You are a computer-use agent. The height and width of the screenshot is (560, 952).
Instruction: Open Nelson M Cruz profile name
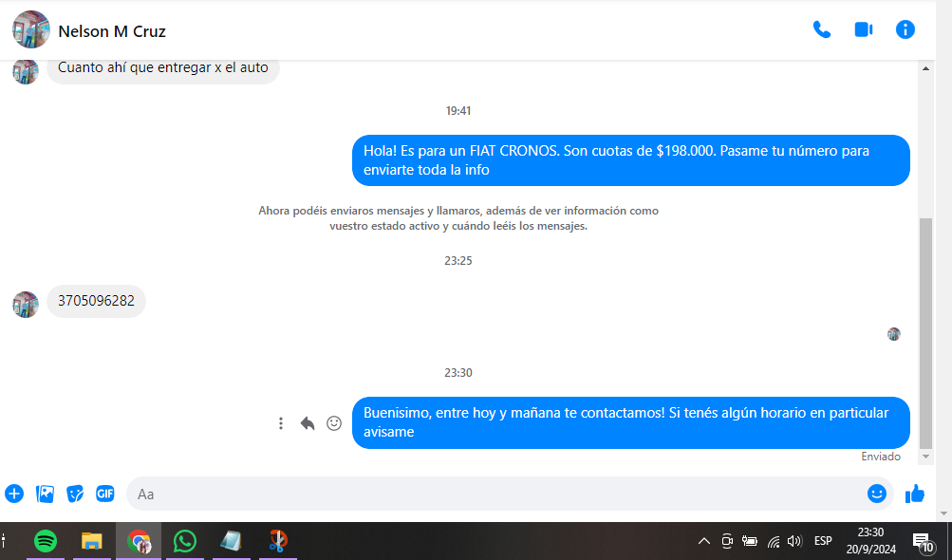pyautogui.click(x=112, y=31)
